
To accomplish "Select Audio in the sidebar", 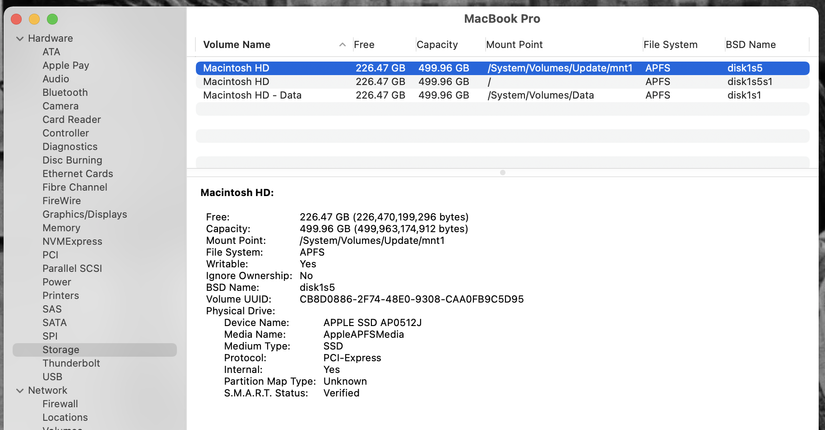I will point(56,79).
